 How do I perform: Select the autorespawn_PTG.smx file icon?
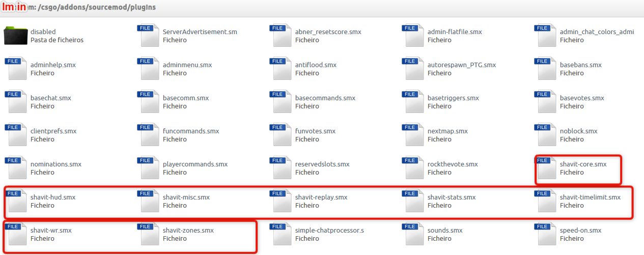point(413,69)
